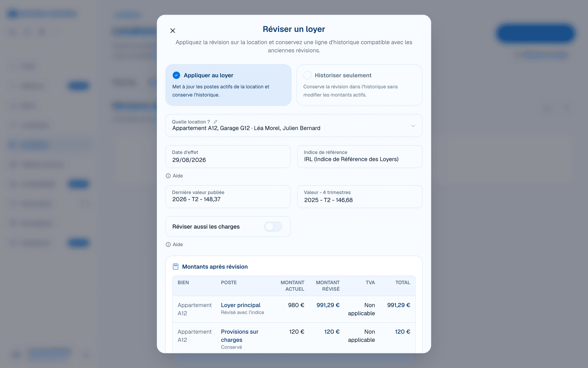Open the Aide link below Date d'effet
Image resolution: width=588 pixels, height=368 pixels.
point(174,176)
